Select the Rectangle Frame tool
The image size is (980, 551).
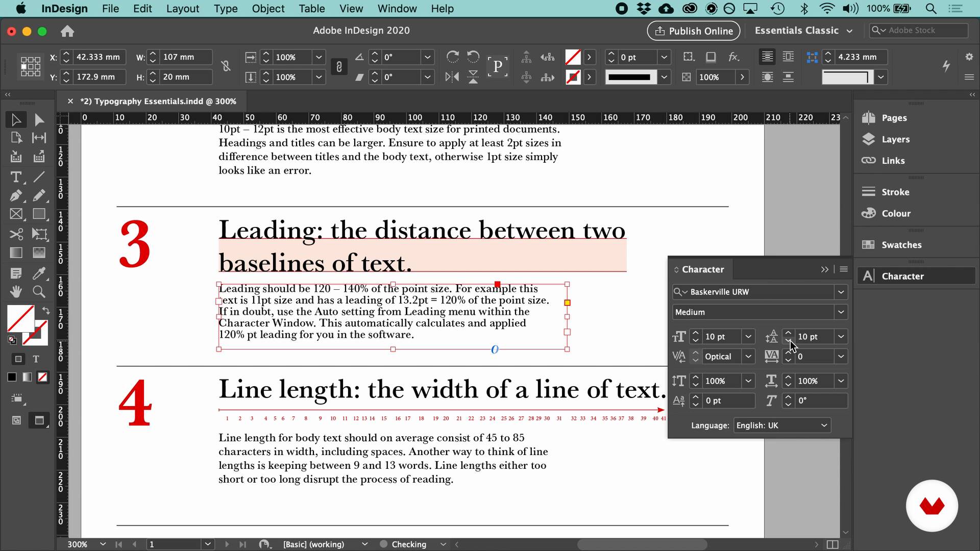coord(16,214)
